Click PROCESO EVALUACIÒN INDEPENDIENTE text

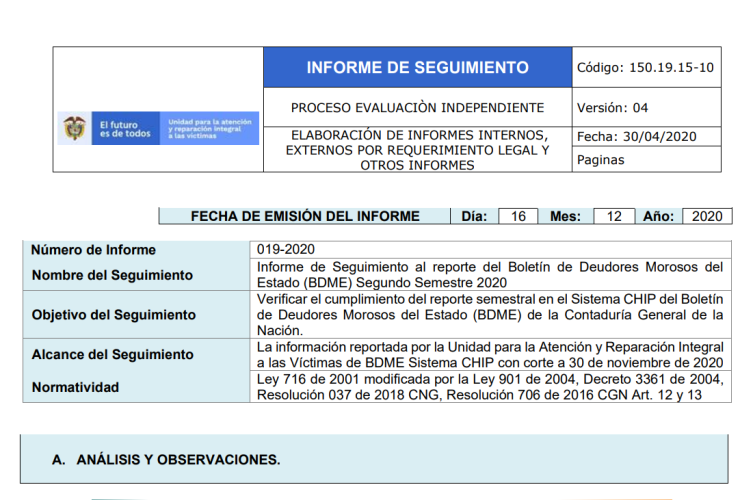pyautogui.click(x=418, y=108)
